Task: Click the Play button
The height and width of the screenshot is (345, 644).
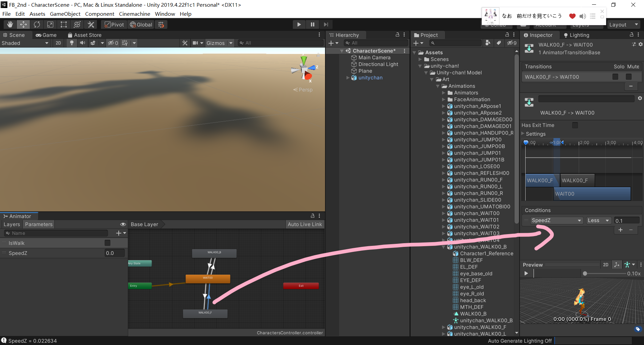Action: tap(299, 24)
